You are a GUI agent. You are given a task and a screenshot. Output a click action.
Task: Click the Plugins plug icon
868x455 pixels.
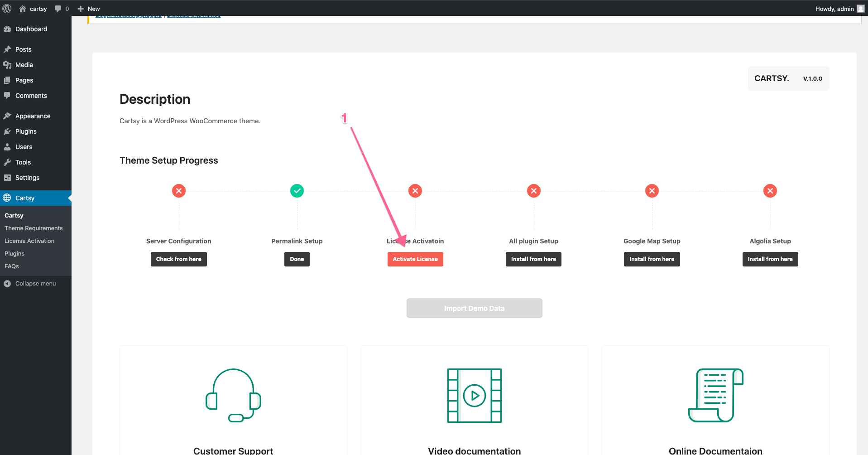tap(7, 131)
